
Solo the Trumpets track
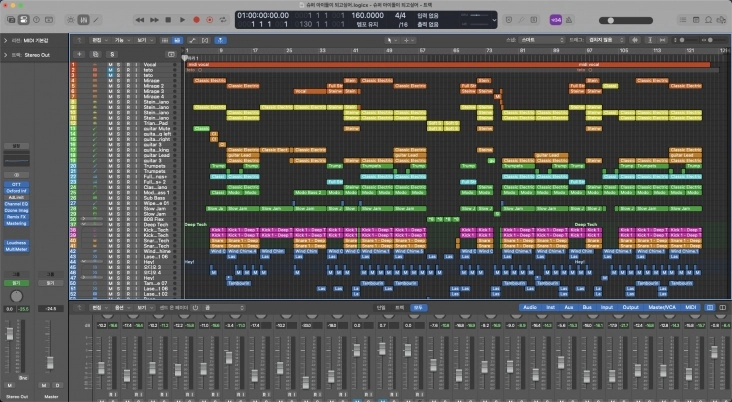point(120,166)
